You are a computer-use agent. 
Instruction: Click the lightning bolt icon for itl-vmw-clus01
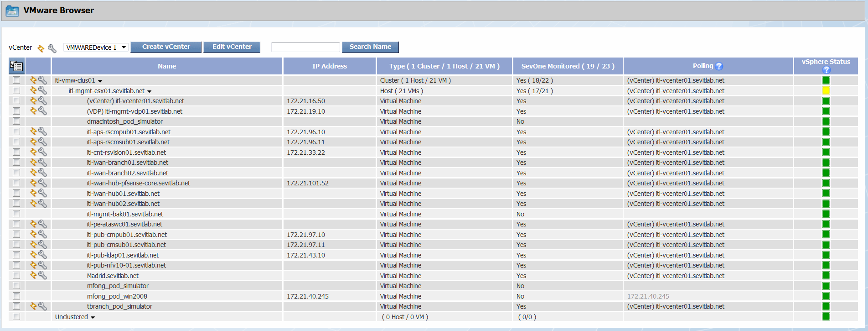pyautogui.click(x=33, y=80)
